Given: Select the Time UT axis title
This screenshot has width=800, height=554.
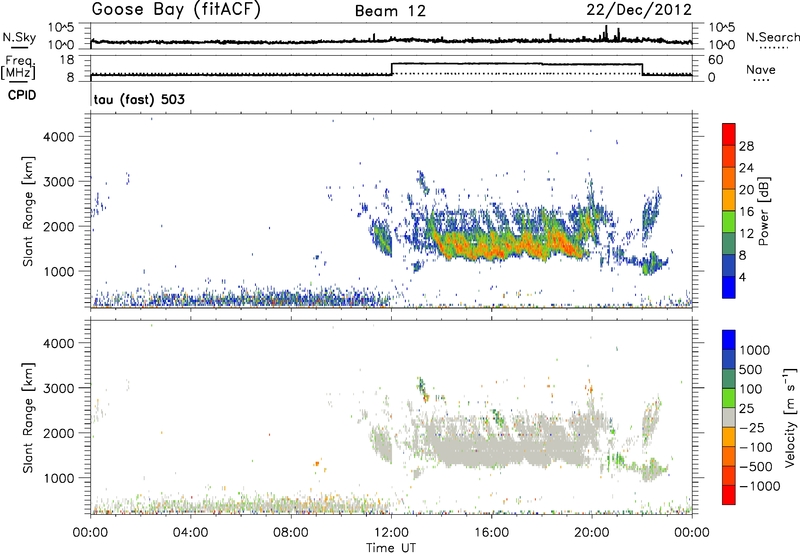Looking at the screenshot, I should 391,548.
